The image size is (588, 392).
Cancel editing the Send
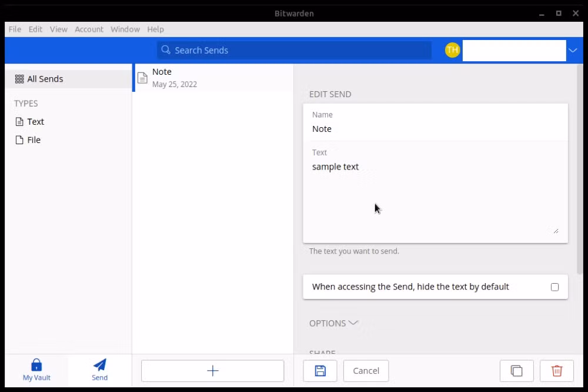(x=366, y=371)
